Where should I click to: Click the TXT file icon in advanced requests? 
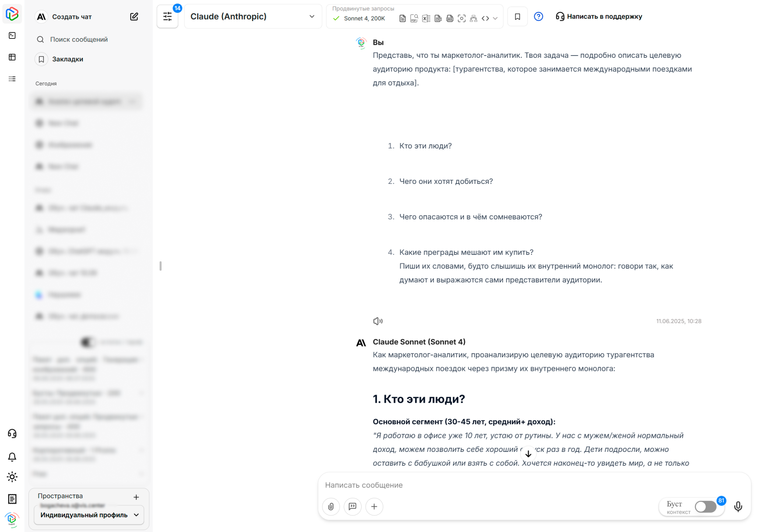[438, 18]
